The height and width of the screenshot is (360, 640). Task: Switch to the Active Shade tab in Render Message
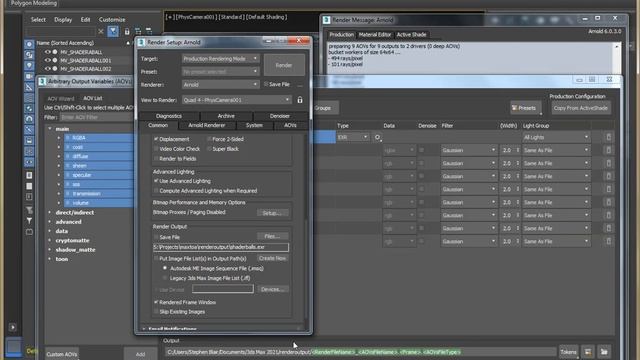tap(411, 35)
